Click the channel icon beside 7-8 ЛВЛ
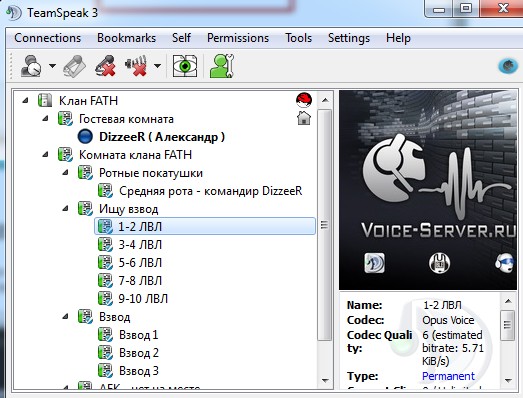 point(105,281)
